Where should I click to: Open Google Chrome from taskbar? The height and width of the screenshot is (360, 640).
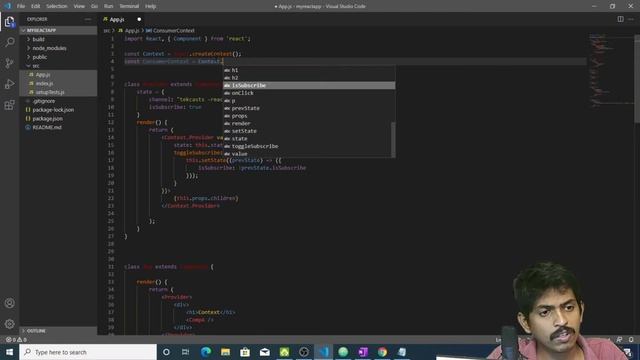coord(382,352)
